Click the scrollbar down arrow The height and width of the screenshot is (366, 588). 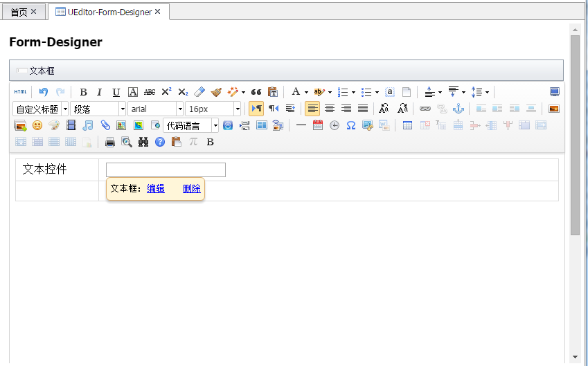[575, 357]
